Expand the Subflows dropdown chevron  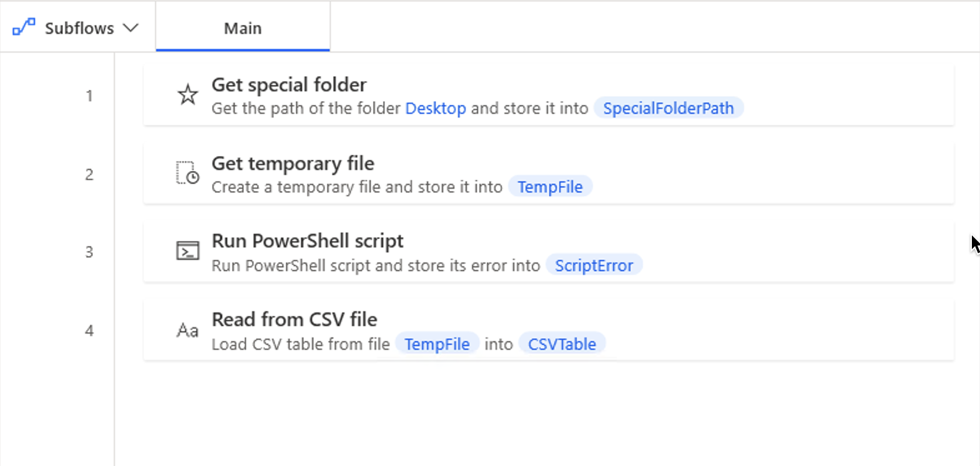(x=130, y=28)
